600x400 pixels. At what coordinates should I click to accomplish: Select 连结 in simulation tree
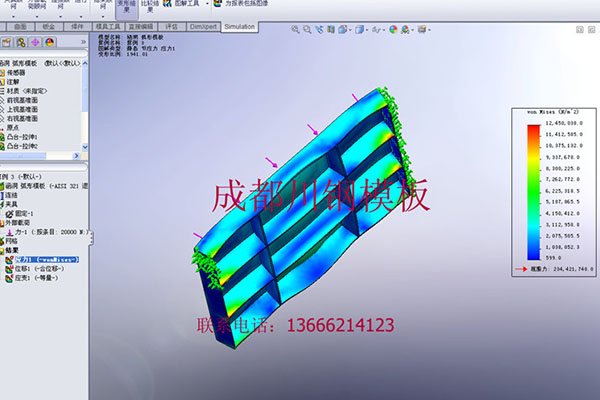[11, 195]
